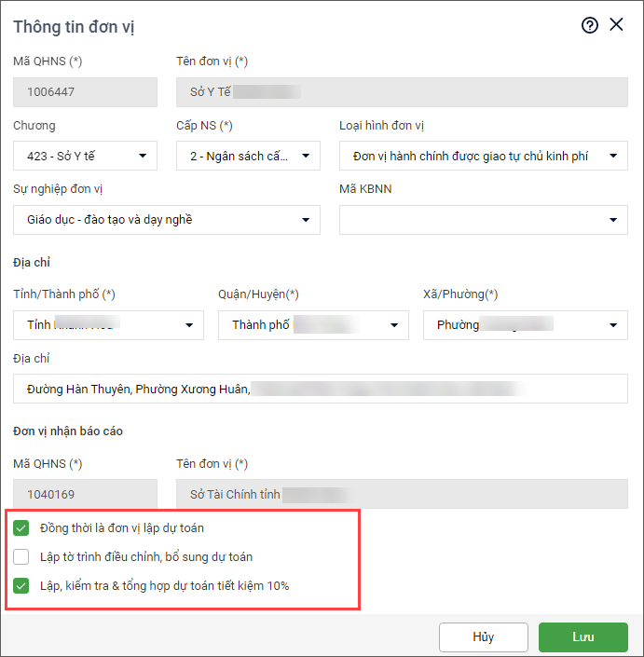The image size is (644, 657).
Task: Click the receiving unit Mã QHNS field 1040169
Action: [x=86, y=494]
